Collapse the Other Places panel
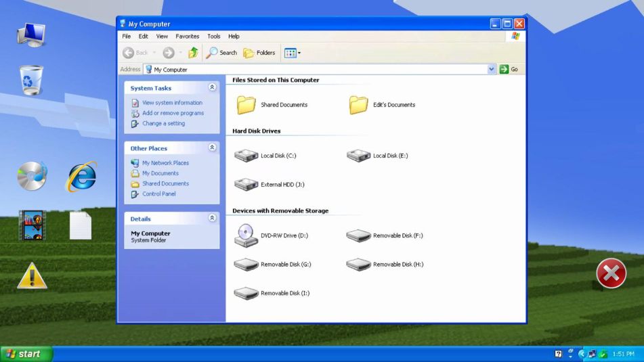Image resolution: width=644 pixels, height=362 pixels. 212,148
